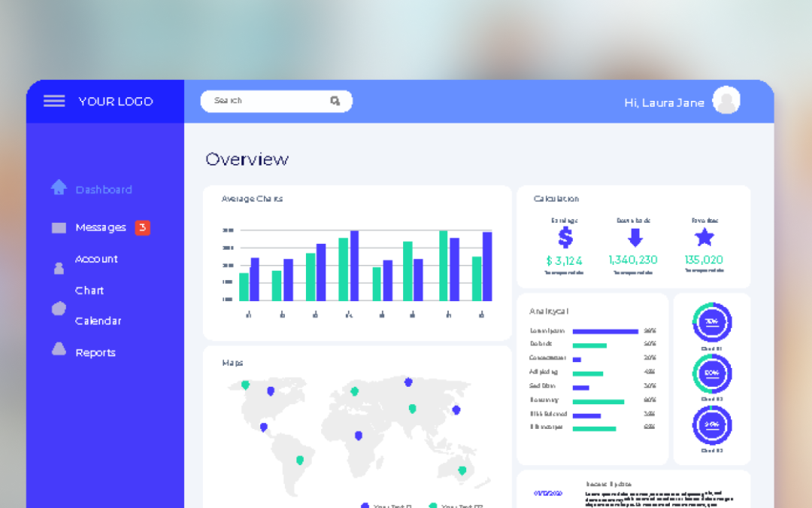This screenshot has width=812, height=508.
Task: Click the Chart 02 donut progress ring
Action: [x=711, y=373]
